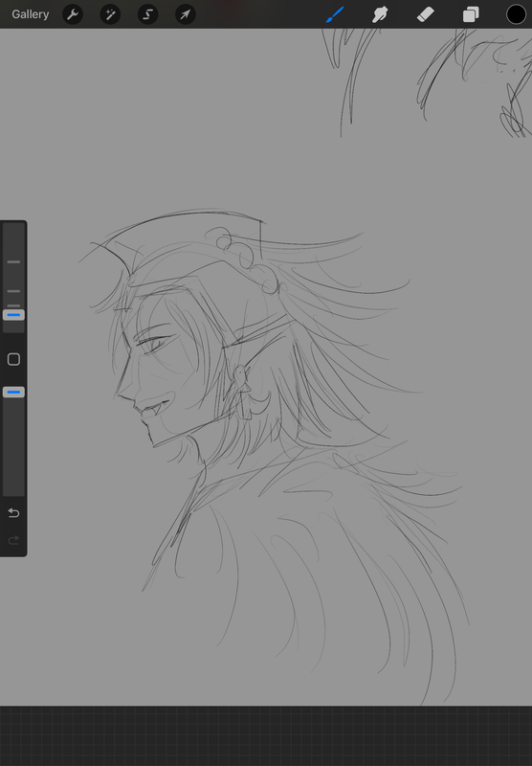Select the Eraser tool
532x766 pixels.
(x=426, y=14)
